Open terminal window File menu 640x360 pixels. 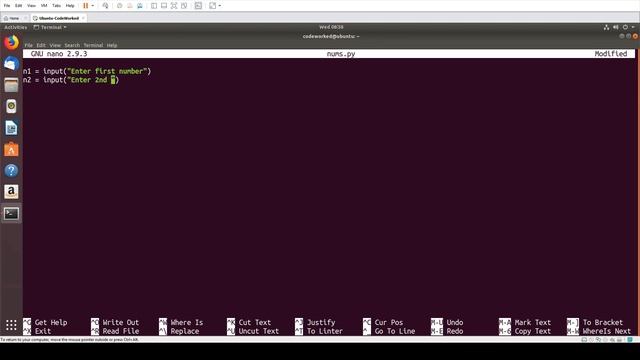[29, 45]
